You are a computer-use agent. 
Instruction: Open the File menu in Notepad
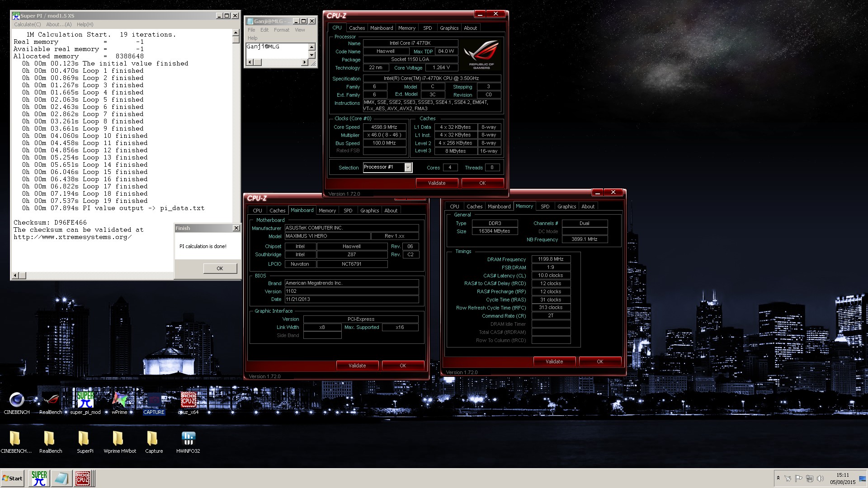[x=251, y=30]
